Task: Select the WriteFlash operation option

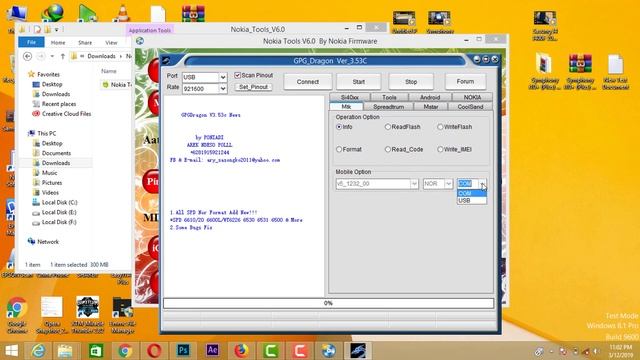Action: click(x=440, y=127)
